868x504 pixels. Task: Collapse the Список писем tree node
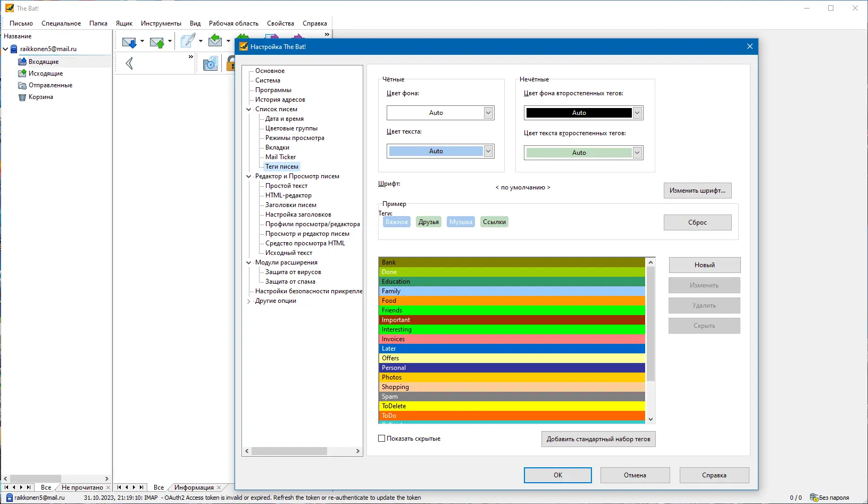coord(248,110)
